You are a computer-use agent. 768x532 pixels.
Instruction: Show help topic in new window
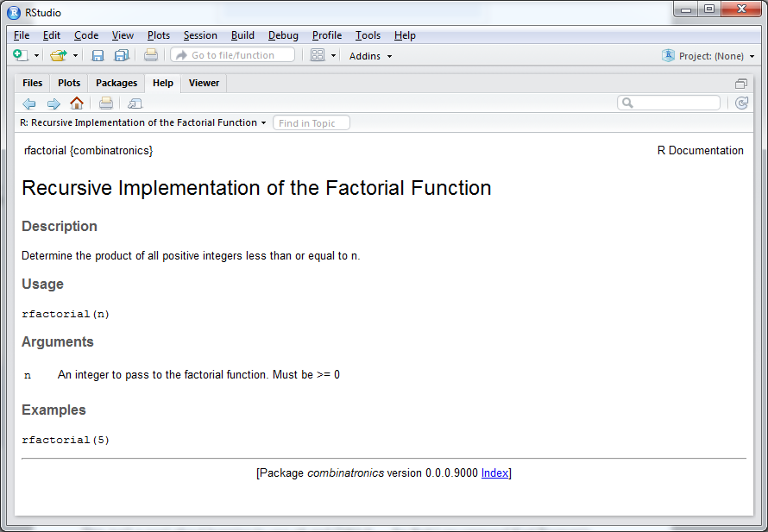[x=135, y=103]
